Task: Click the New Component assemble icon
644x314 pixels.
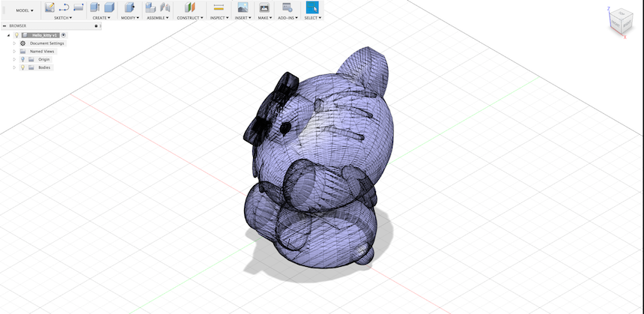Action: (x=151, y=7)
